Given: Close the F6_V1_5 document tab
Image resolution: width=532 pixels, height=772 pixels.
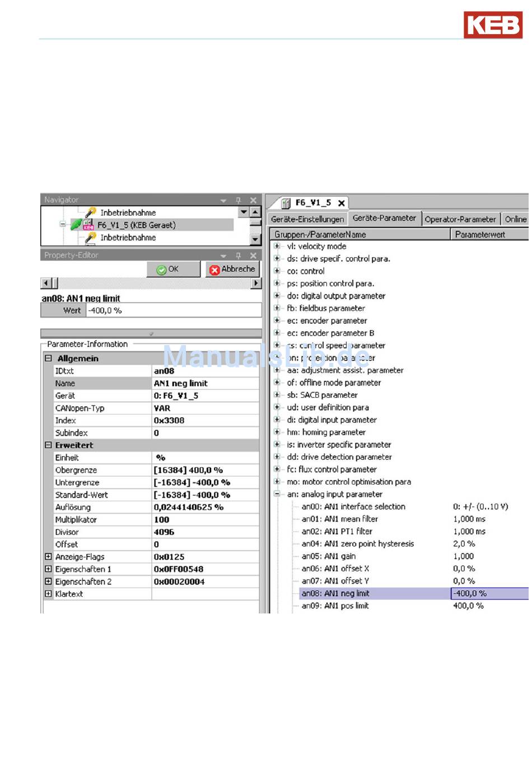Looking at the screenshot, I should [x=341, y=203].
